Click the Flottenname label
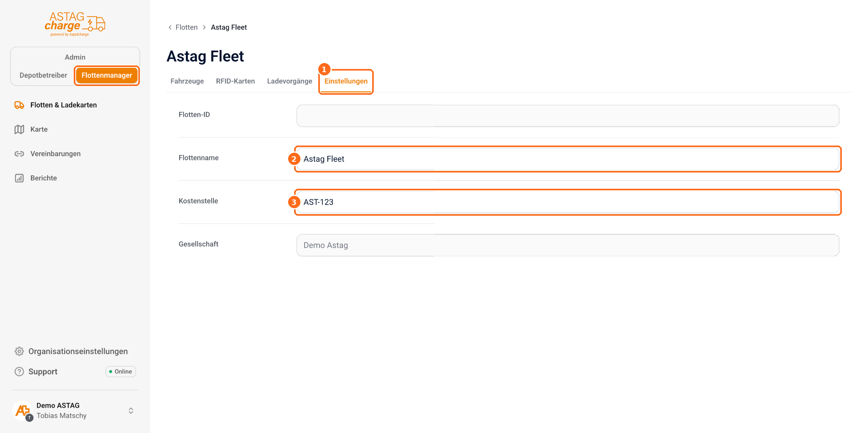Screen dimensions: 868x433 (199, 158)
